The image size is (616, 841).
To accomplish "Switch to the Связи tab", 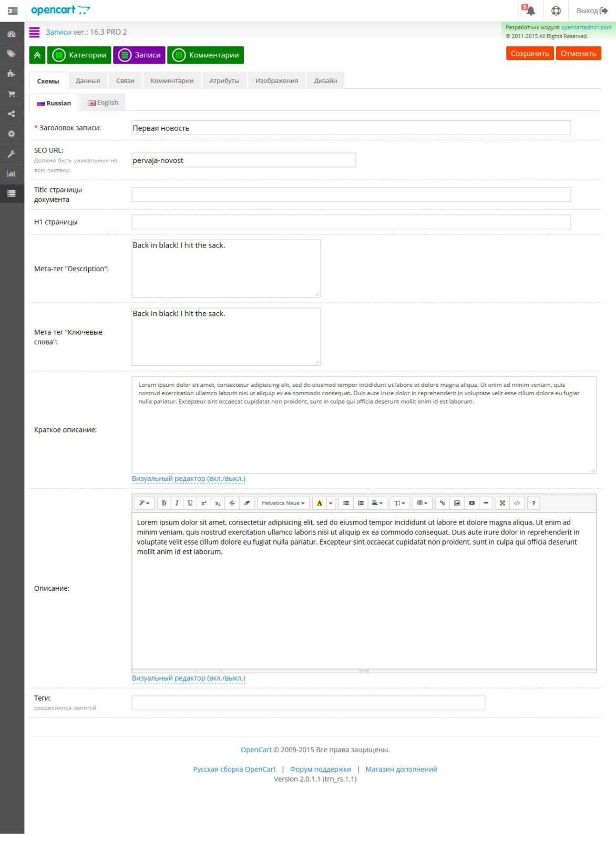I will pyautogui.click(x=125, y=80).
